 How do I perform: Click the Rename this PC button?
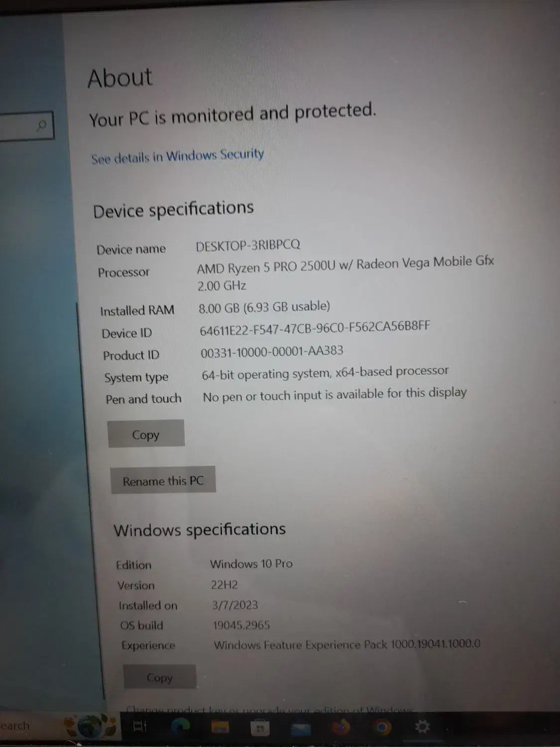click(163, 481)
